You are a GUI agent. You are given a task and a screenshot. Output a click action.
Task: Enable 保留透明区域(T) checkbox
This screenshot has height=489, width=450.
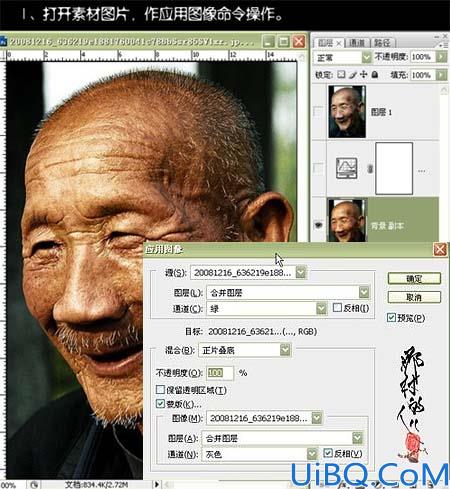coord(160,389)
